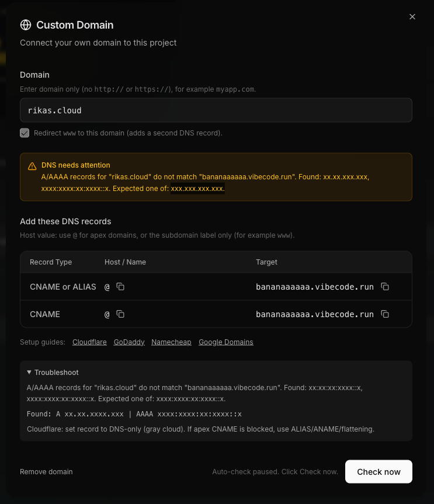Copy the host value in the CNAME row
The image size is (434, 504).
(120, 314)
